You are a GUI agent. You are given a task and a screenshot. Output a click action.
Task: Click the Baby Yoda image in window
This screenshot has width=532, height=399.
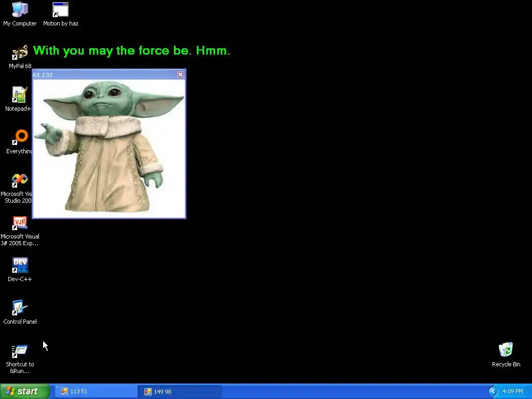[x=109, y=148]
